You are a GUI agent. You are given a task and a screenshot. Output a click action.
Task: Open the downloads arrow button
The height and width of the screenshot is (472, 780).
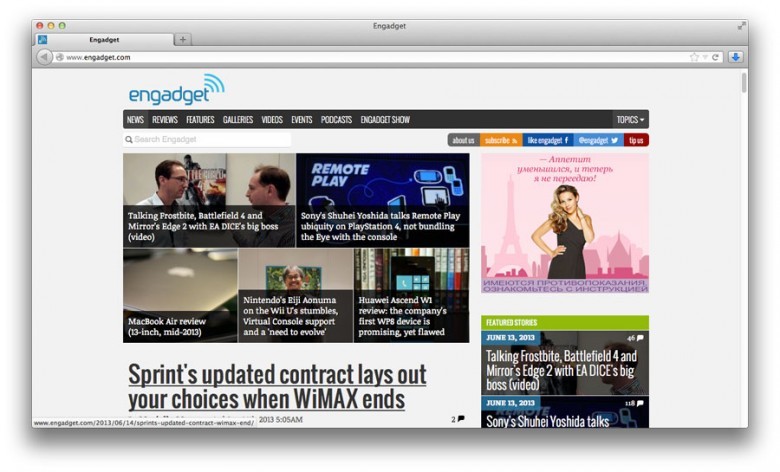point(736,57)
